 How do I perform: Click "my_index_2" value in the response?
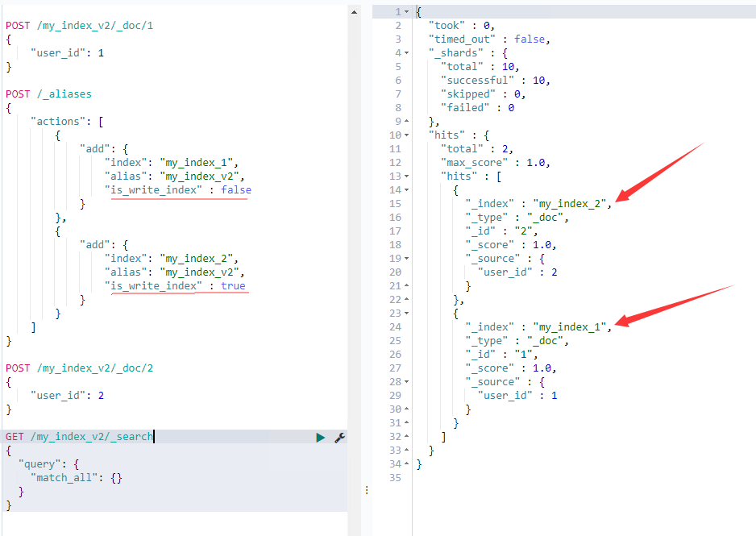[x=570, y=204]
